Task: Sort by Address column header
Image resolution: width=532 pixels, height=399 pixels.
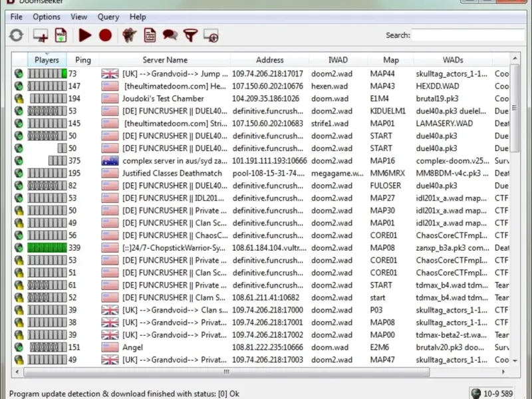Action: 270,60
